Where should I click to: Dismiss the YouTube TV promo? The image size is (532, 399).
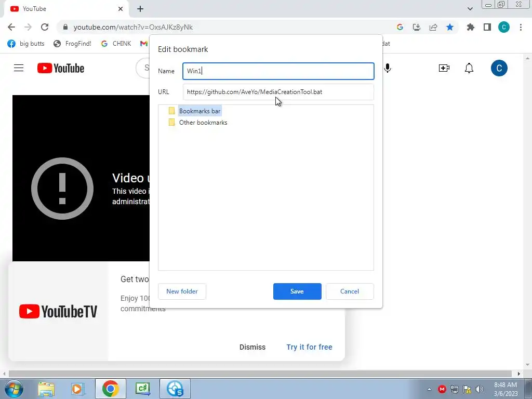[x=252, y=347]
